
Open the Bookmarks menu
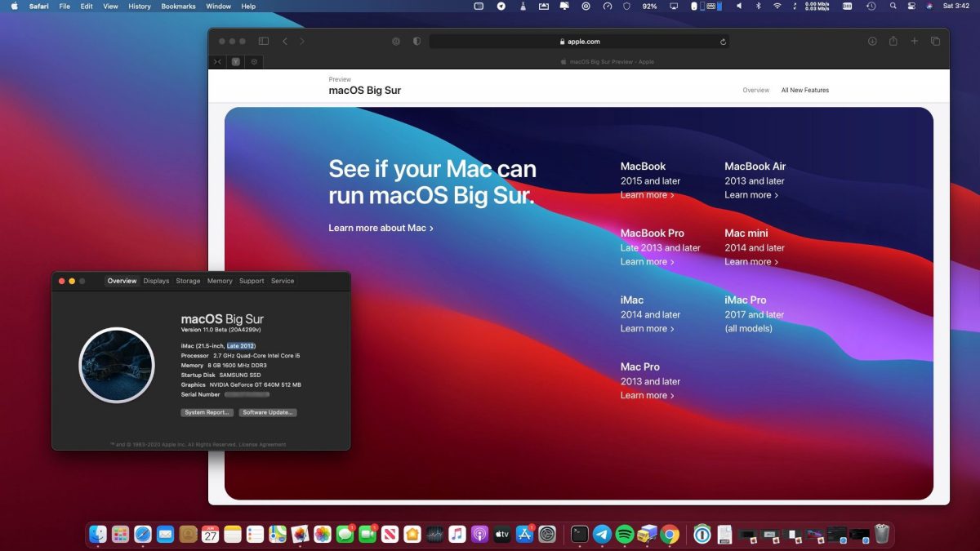pyautogui.click(x=178, y=6)
